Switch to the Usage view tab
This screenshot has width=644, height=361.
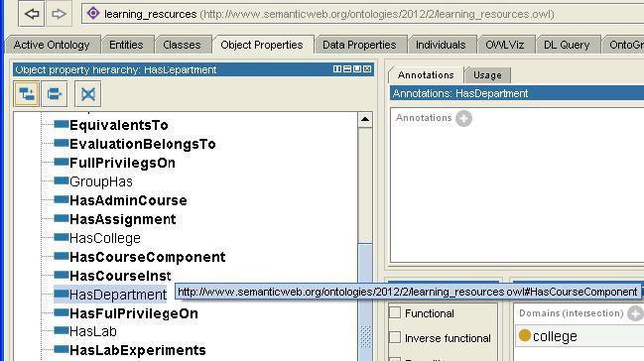pyautogui.click(x=487, y=75)
